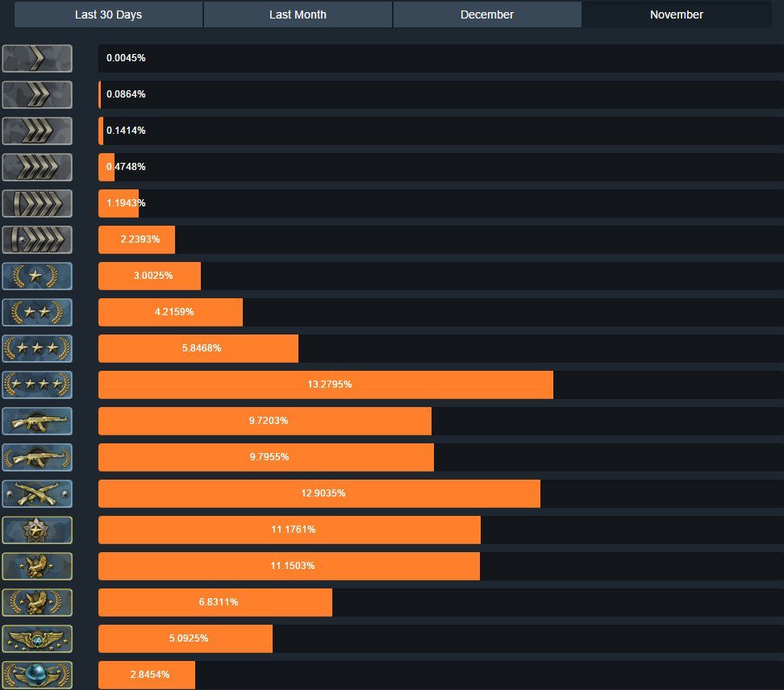Click the Global Elite rank icon

pyautogui.click(x=37, y=675)
